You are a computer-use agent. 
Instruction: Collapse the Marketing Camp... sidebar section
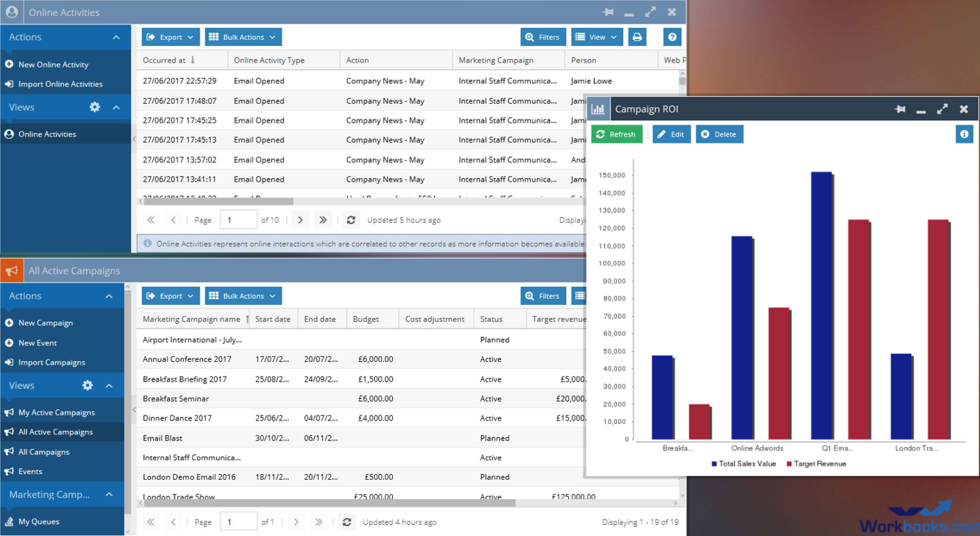click(109, 494)
